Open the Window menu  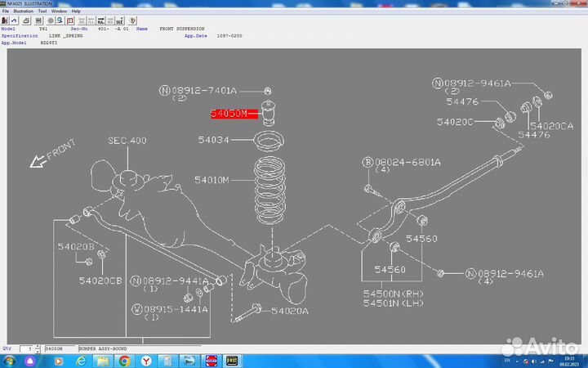pos(59,11)
